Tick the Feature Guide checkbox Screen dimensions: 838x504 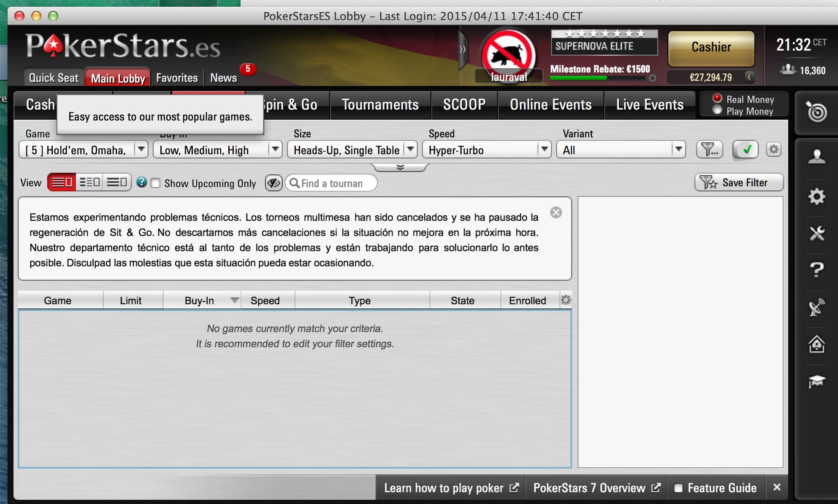[x=678, y=488]
